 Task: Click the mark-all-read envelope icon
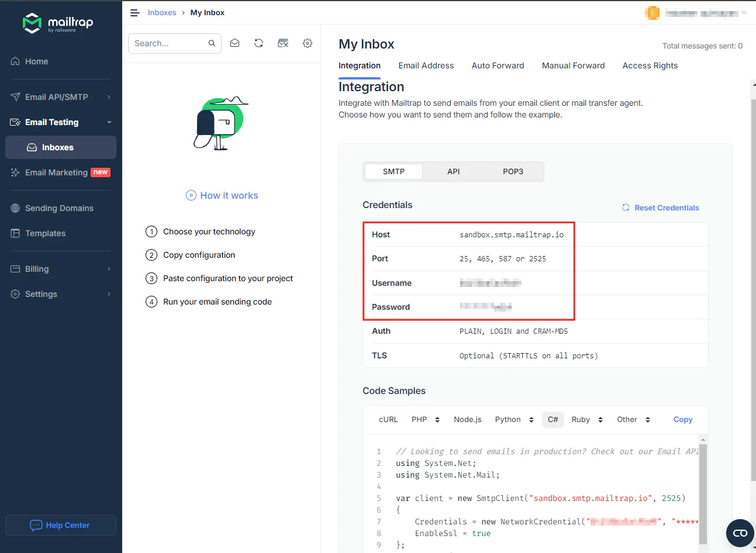tap(234, 43)
